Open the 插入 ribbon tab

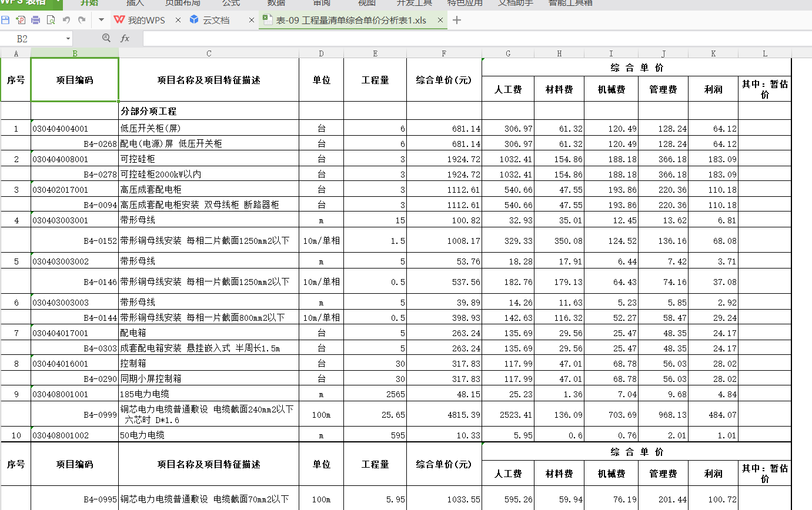click(x=135, y=3)
